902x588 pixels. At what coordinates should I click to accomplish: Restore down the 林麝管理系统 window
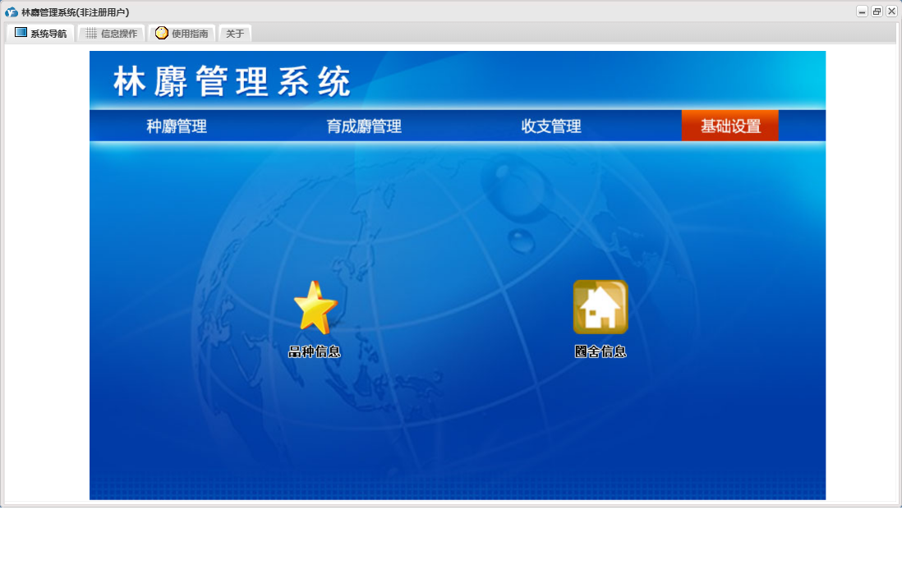point(877,11)
